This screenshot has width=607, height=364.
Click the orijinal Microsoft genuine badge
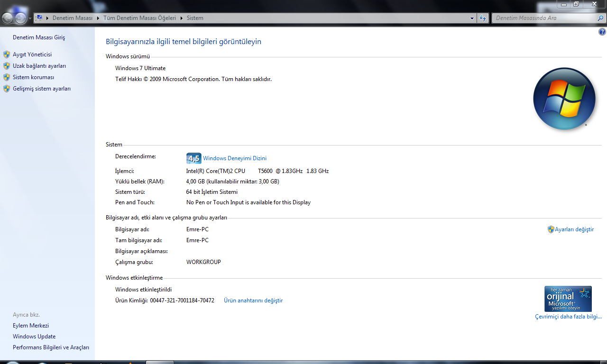point(568,299)
